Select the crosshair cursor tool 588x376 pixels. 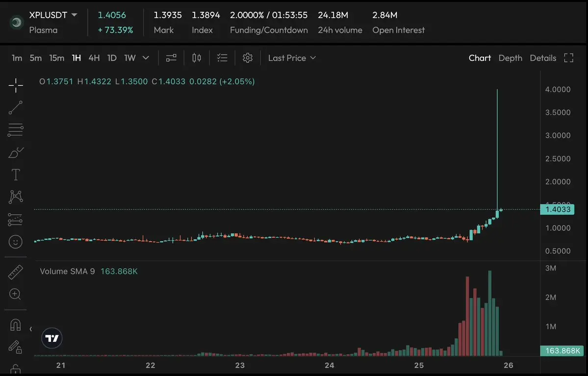pyautogui.click(x=16, y=85)
